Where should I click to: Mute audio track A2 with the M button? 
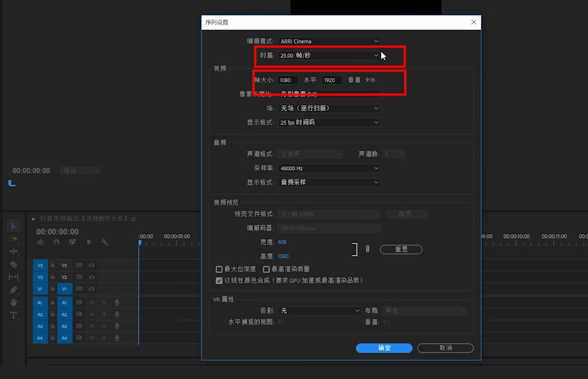[x=91, y=314]
